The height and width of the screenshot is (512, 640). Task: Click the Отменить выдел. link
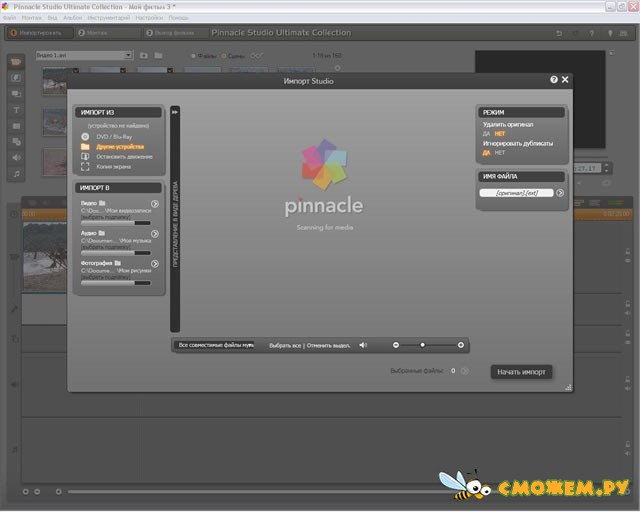(329, 346)
